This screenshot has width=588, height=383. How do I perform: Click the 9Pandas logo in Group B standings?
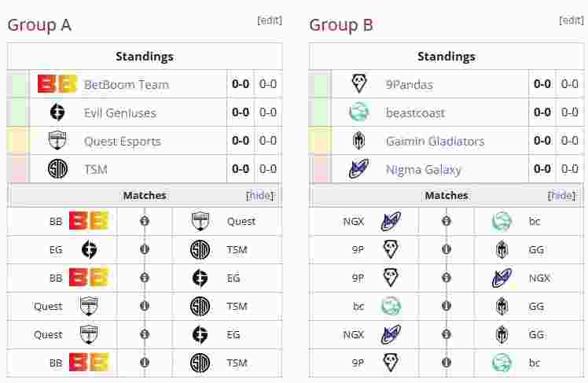pos(358,84)
